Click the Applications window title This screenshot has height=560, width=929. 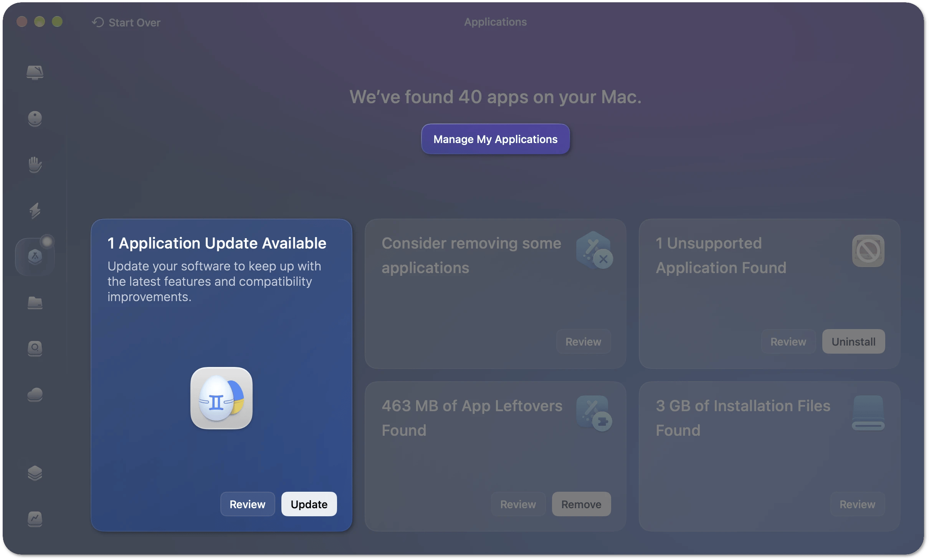tap(495, 22)
